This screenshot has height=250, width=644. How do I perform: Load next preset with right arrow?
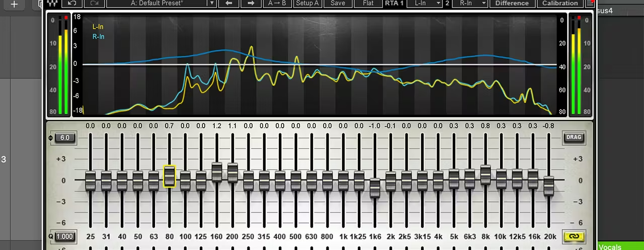pos(251,3)
